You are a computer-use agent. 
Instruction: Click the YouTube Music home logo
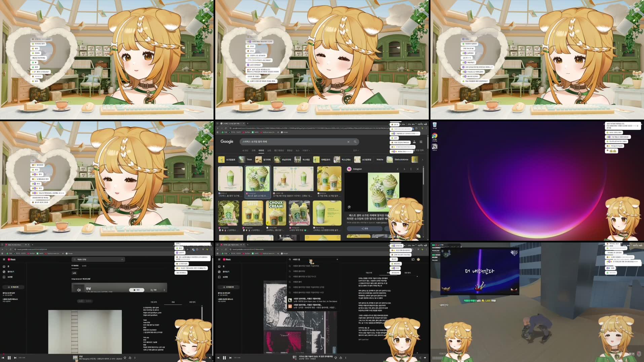pos(11,259)
